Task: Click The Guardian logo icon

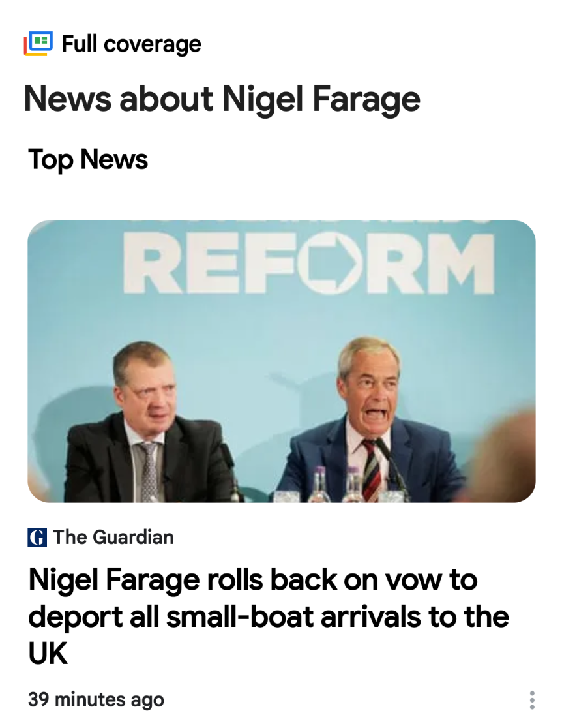Action: (37, 538)
